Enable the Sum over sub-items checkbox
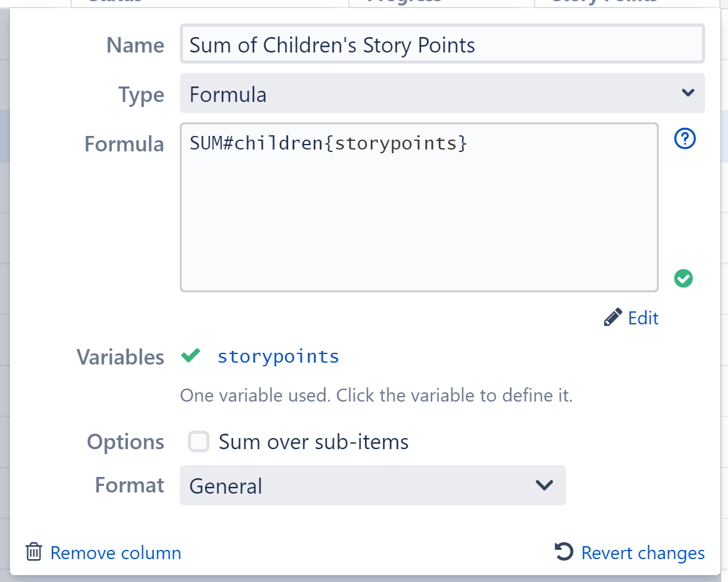Image resolution: width=728 pixels, height=582 pixels. 198,441
